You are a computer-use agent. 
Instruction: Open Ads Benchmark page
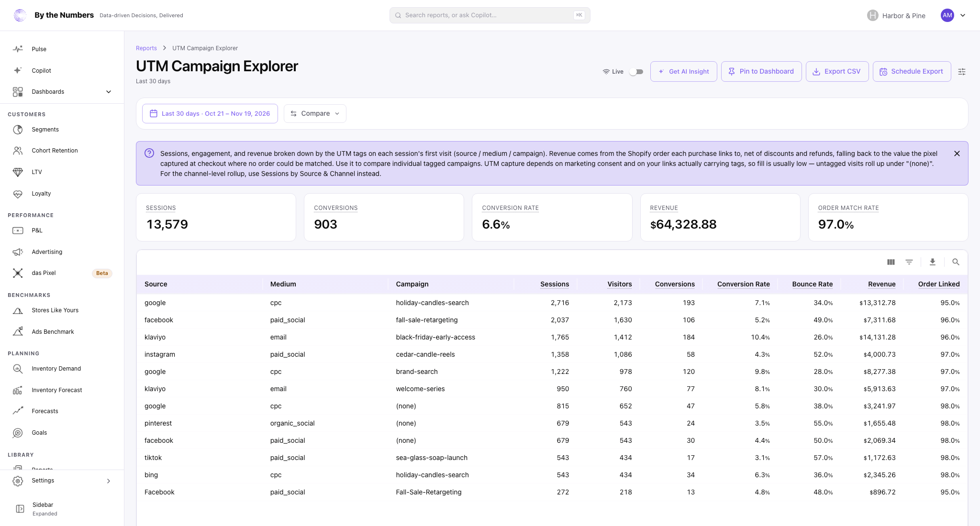click(x=62, y=332)
